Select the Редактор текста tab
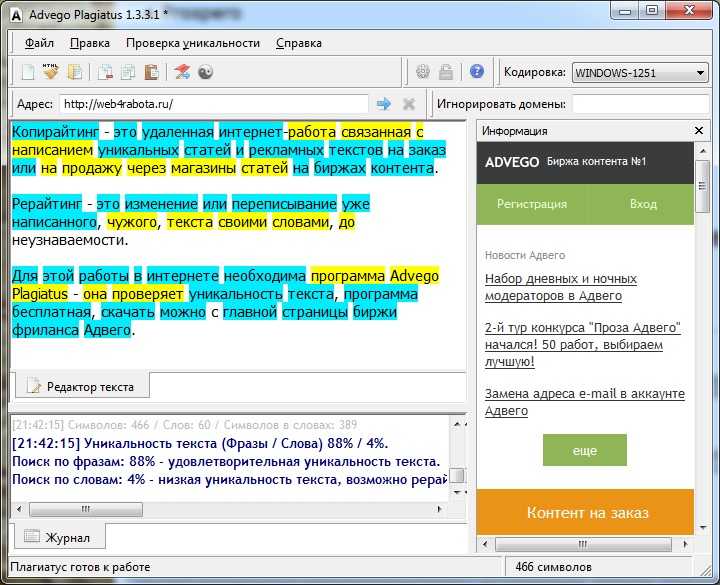This screenshot has width=720, height=585. click(82, 387)
